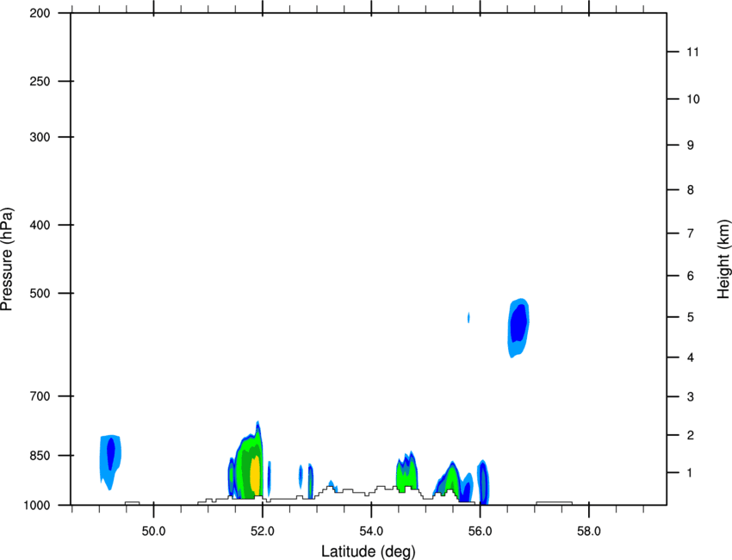Click the green contour region near latitude 55.5
Image resolution: width=732 pixels, height=560 pixels.
pyautogui.click(x=451, y=479)
